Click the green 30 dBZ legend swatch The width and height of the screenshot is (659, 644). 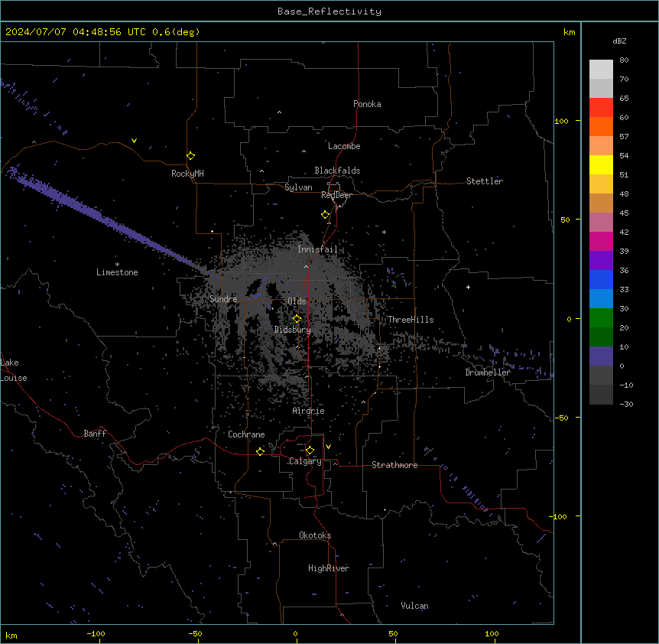click(601, 318)
